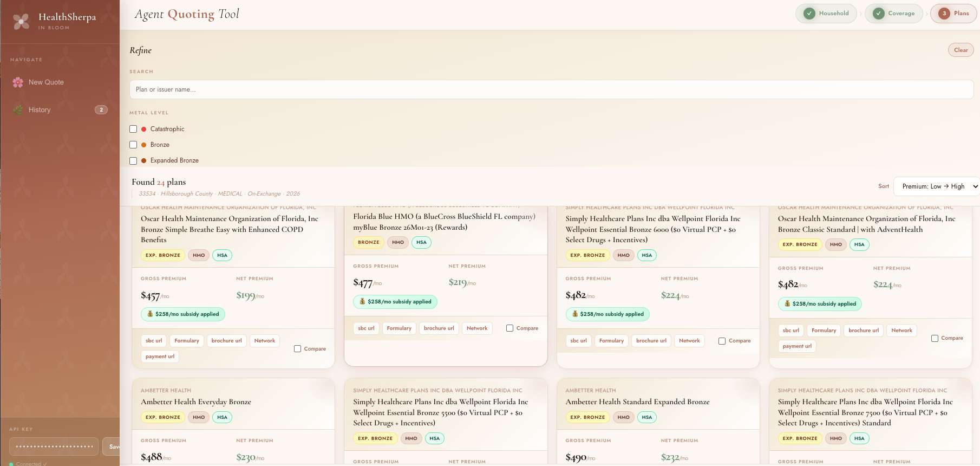Click money bag icon on Florida Blue plan
Viewport: 980px width, 466px height.
coord(362,301)
